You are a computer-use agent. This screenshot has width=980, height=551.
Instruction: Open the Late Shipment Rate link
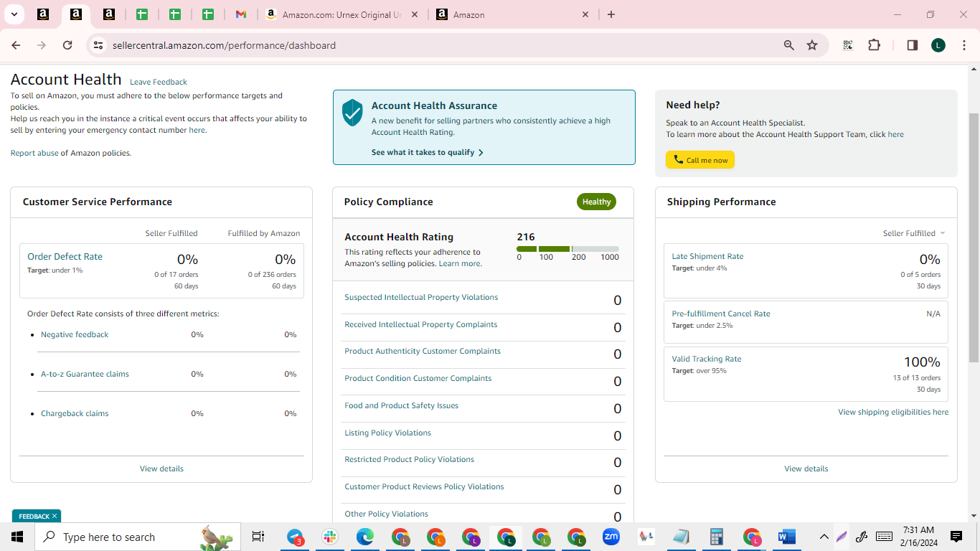(x=707, y=256)
